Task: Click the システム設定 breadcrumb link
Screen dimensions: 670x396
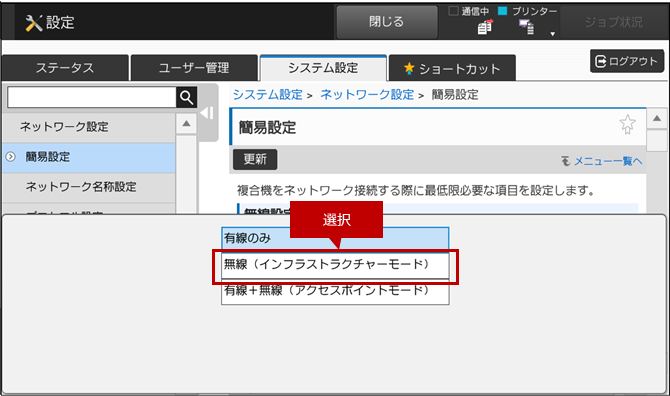Action: (x=267, y=94)
